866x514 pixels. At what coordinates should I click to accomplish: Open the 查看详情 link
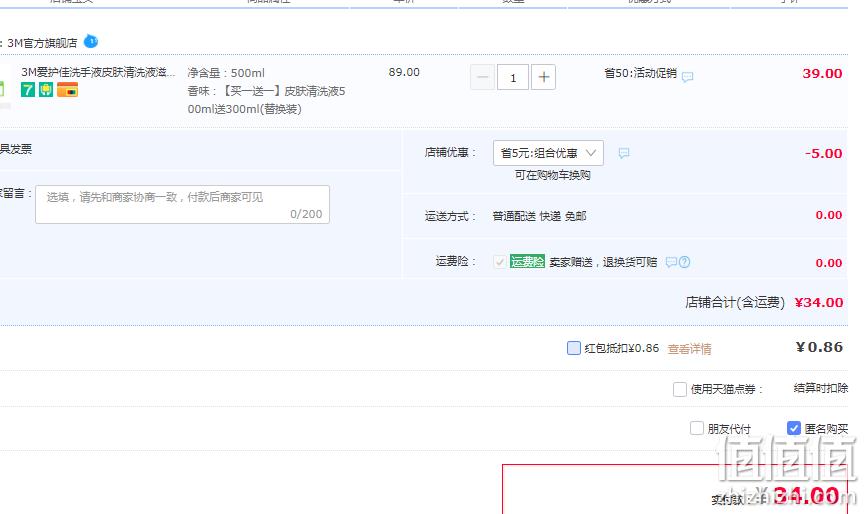[689, 349]
